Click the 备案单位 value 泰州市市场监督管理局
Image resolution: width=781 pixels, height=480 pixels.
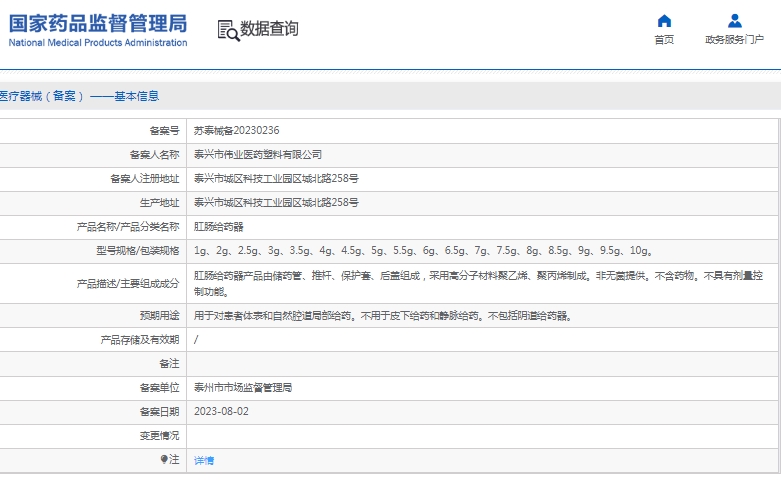click(243, 387)
